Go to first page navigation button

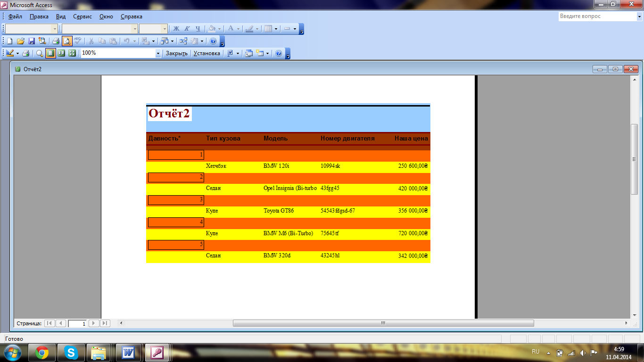click(x=50, y=323)
